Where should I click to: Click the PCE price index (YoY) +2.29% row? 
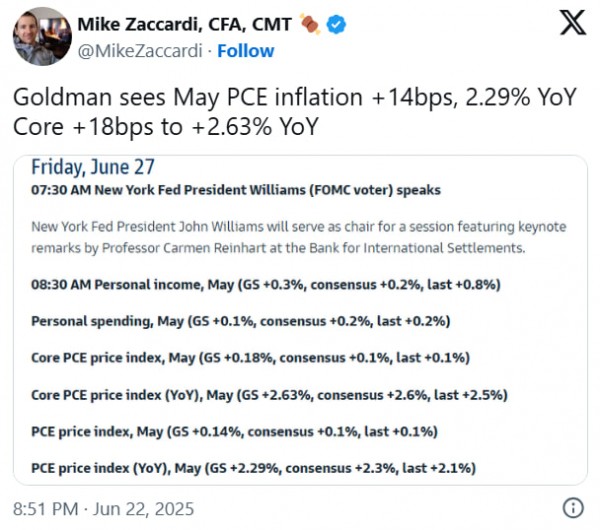point(253,467)
